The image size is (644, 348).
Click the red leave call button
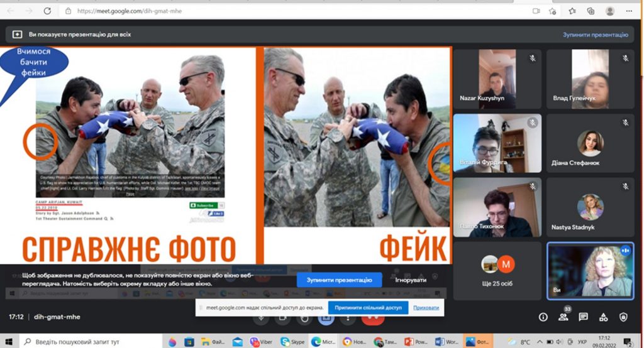[372, 317]
